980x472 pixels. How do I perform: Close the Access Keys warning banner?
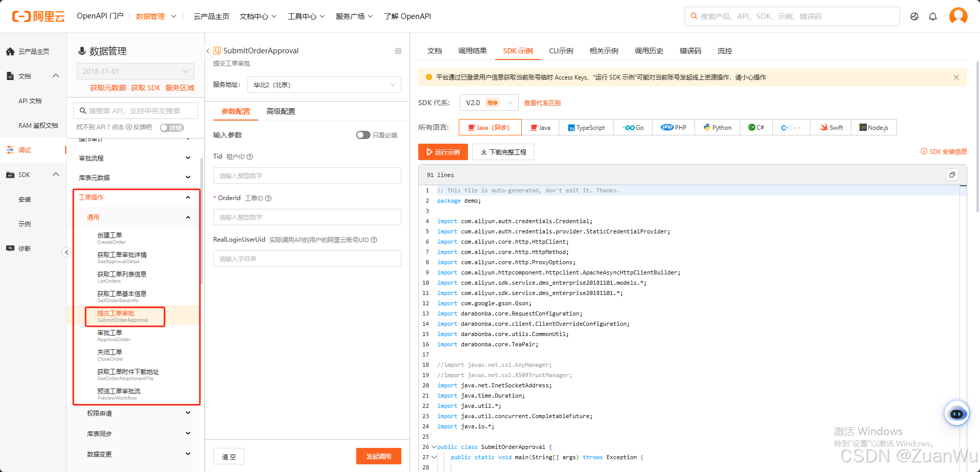pos(956,77)
